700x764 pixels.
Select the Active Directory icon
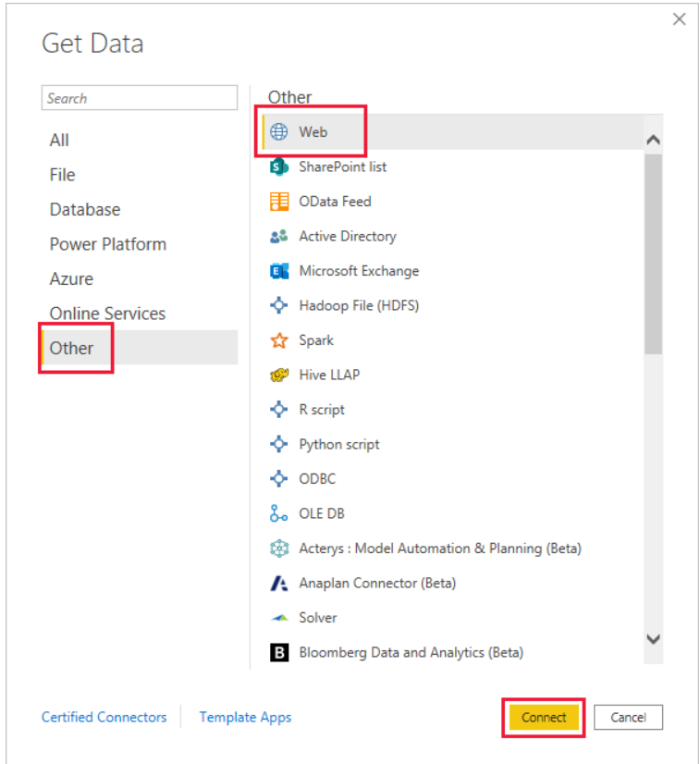(278, 236)
